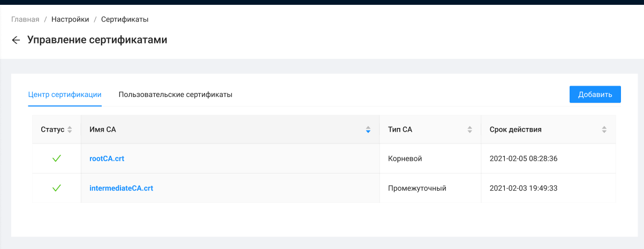Click Сертификаты breadcrumb item
644x249 pixels.
click(x=125, y=19)
